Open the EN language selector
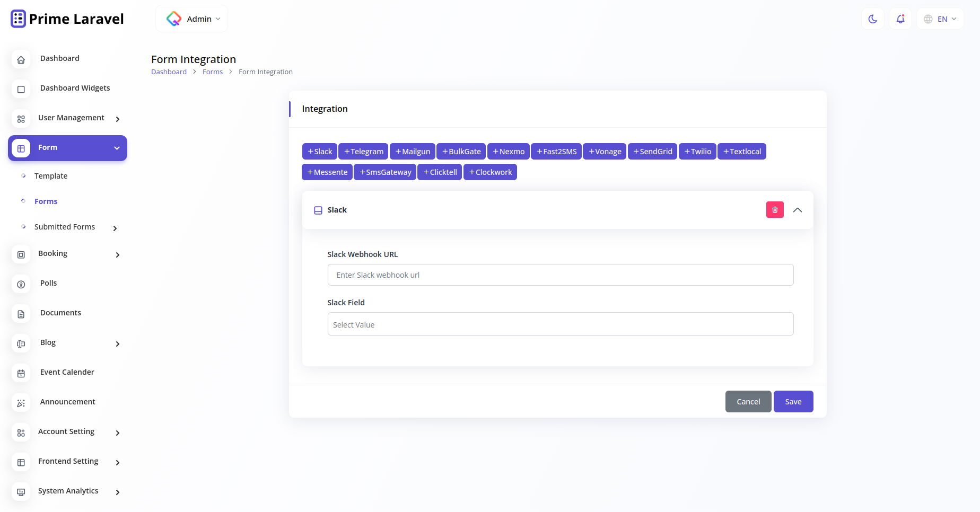 point(940,19)
